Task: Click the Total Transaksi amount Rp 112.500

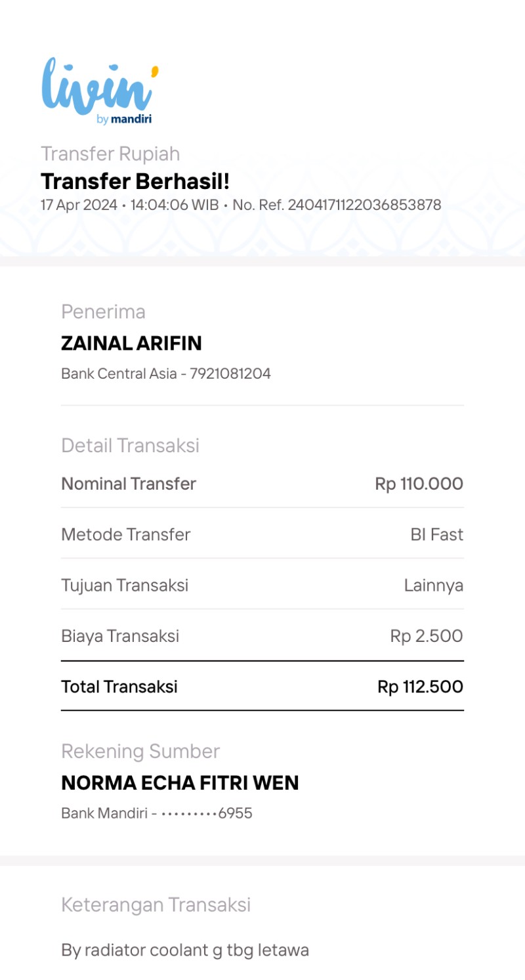Action: [x=421, y=687]
